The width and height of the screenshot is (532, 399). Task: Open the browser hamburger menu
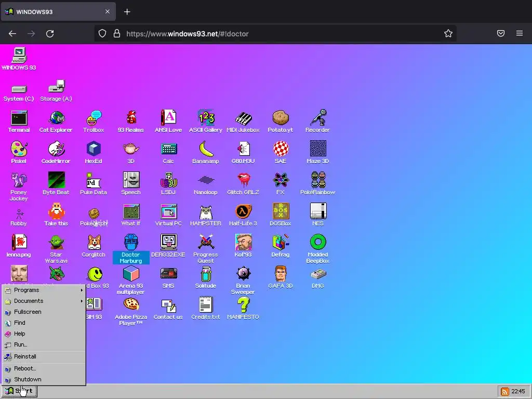pyautogui.click(x=520, y=33)
